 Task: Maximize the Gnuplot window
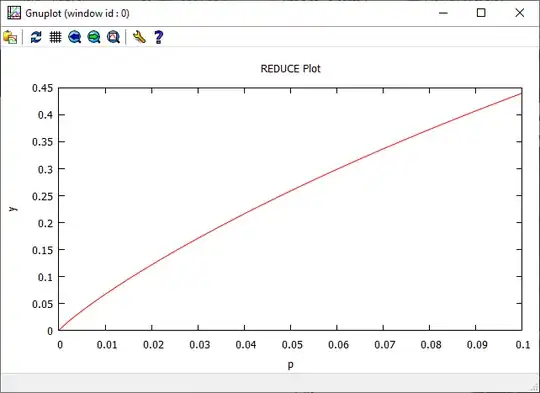tap(481, 13)
